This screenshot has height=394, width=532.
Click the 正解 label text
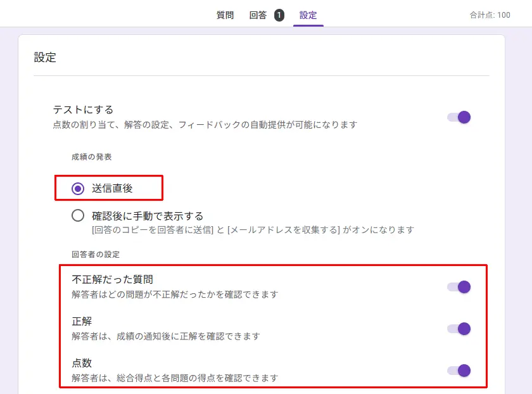tap(82, 321)
